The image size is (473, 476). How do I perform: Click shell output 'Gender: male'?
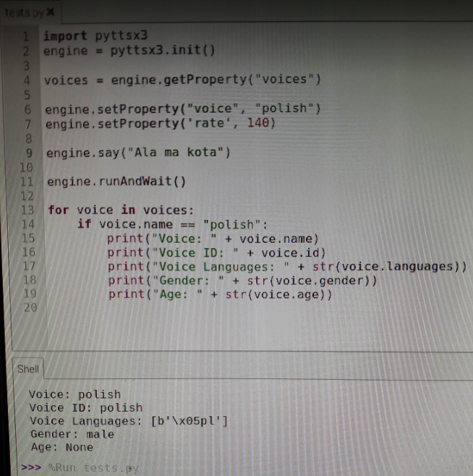[72, 434]
